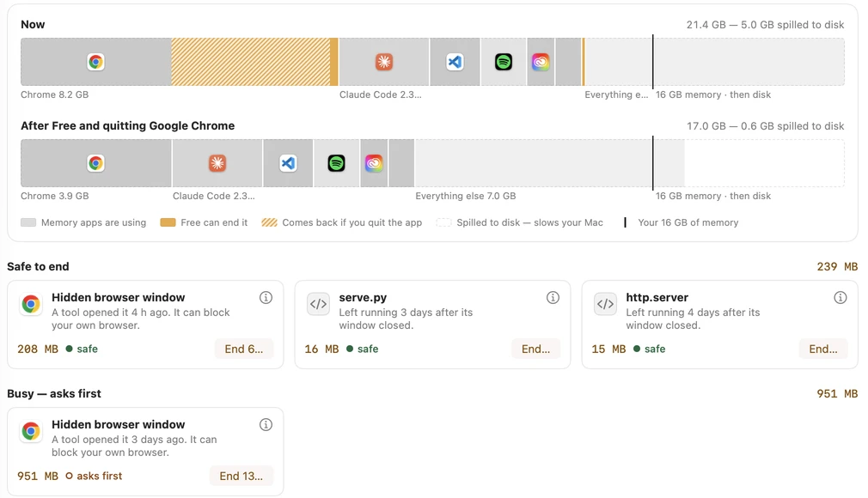Click the Creative Cloud icon in the After Free bar
The image size is (868, 498).
[x=374, y=163]
